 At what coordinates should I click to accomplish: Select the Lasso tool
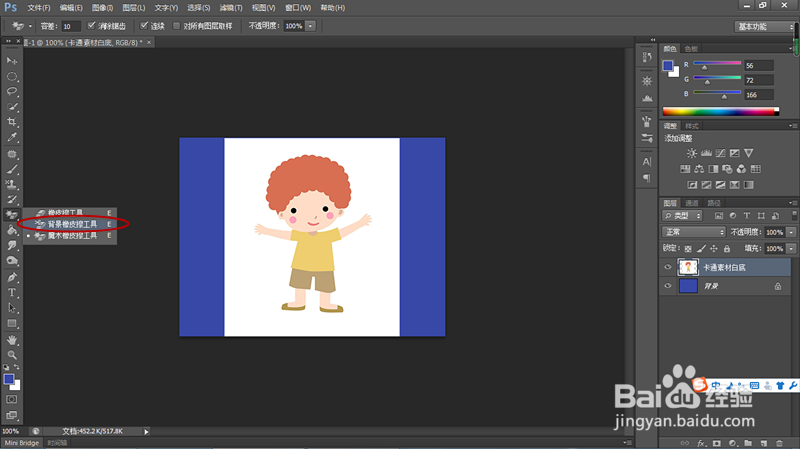pyautogui.click(x=12, y=92)
